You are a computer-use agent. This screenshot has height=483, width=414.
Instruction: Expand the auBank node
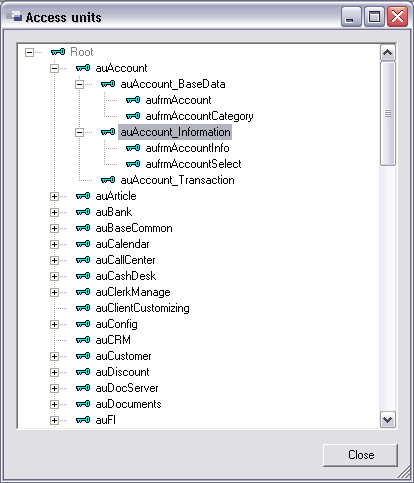pyautogui.click(x=54, y=212)
